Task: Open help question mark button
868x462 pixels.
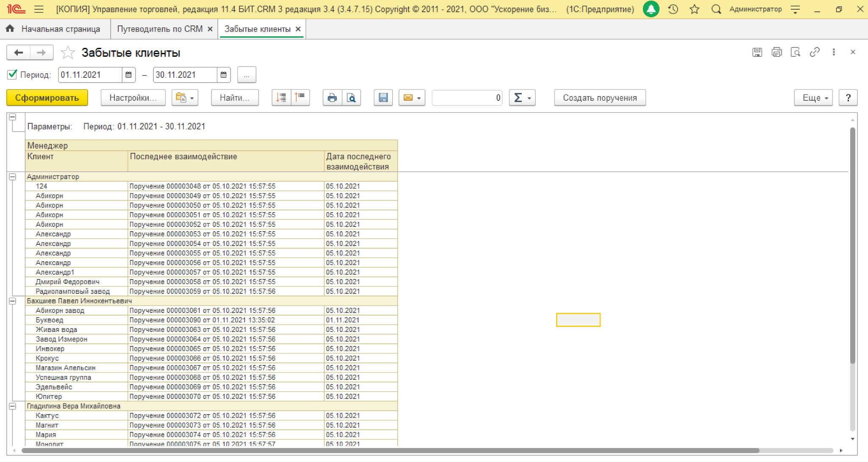Action: 848,98
